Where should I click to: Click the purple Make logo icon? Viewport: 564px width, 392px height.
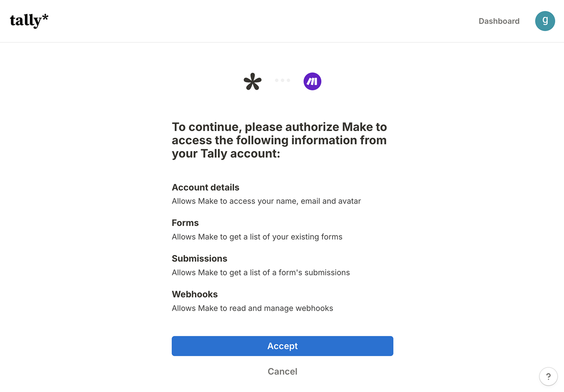(312, 81)
